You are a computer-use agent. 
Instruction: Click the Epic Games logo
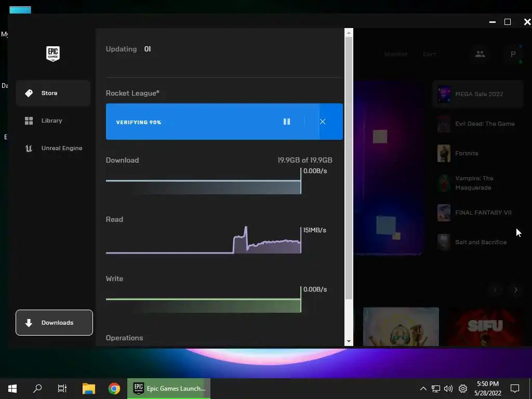(53, 54)
